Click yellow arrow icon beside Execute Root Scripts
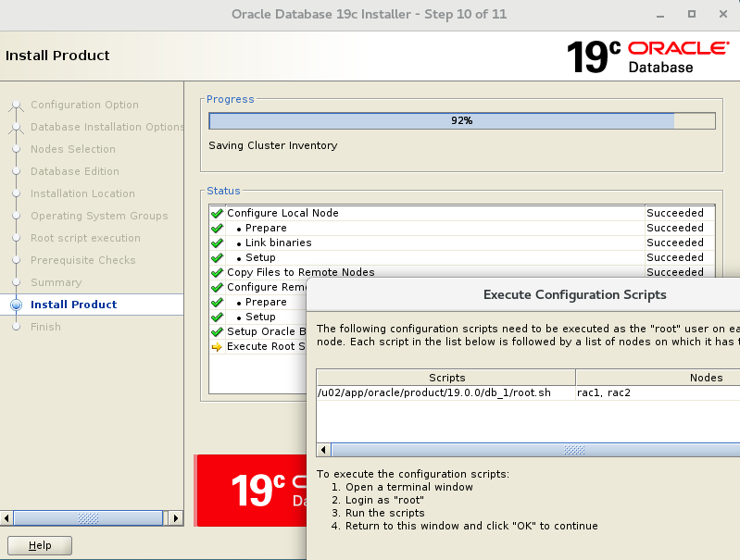 click(217, 347)
